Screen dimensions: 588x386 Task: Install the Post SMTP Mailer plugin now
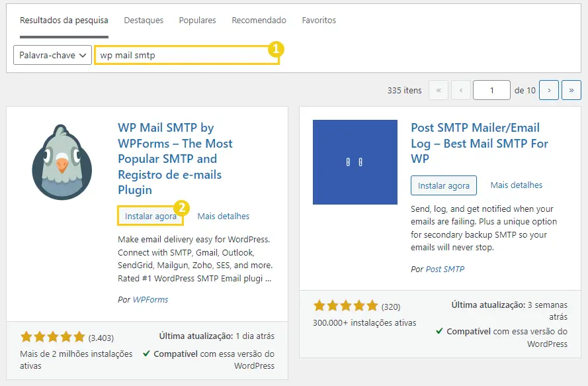[x=444, y=185]
